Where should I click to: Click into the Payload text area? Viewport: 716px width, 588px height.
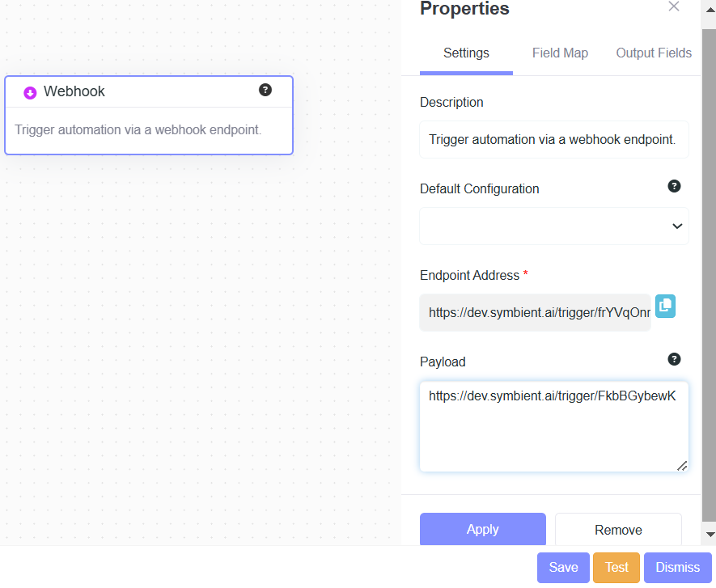(554, 427)
